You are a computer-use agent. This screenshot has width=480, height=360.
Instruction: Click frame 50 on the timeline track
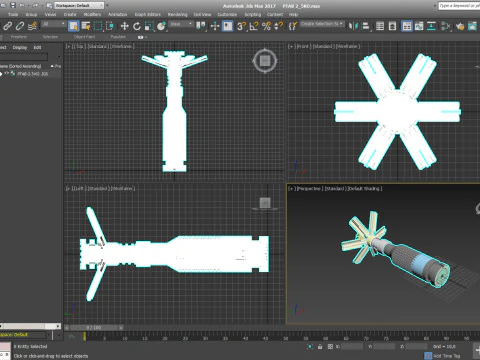285,337
